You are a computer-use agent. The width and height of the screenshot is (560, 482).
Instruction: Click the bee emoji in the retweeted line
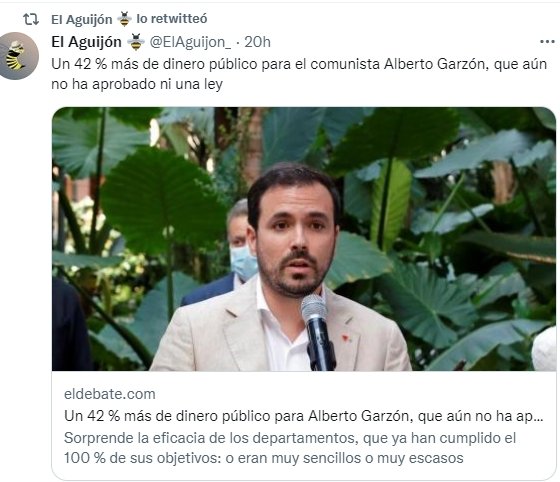pyautogui.click(x=124, y=19)
